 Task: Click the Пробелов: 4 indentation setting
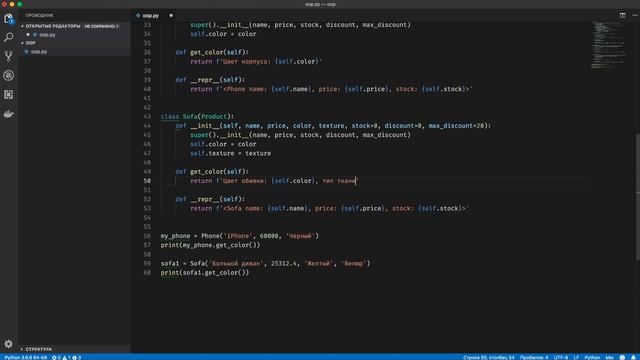(x=533, y=357)
